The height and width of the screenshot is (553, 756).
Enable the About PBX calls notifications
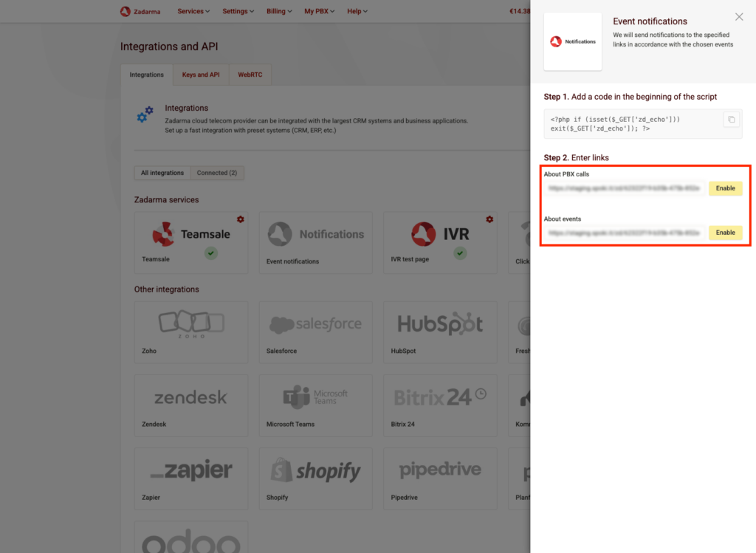(x=725, y=188)
